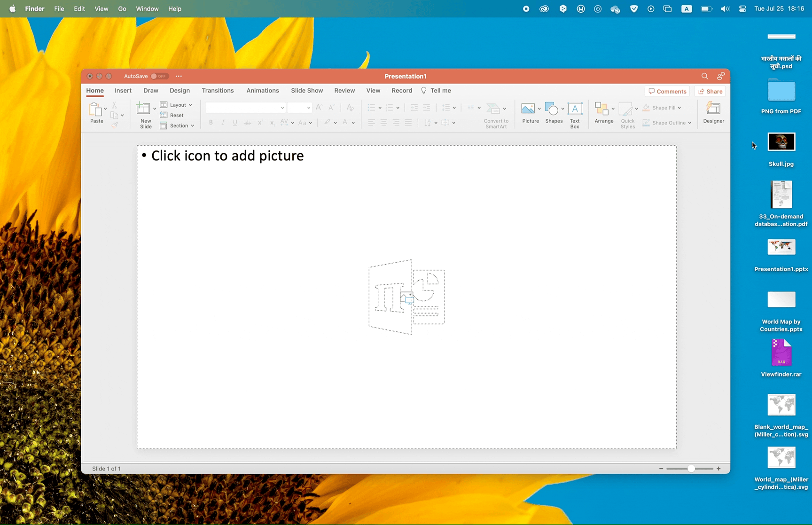This screenshot has width=812, height=525.
Task: Switch to the Insert tab
Action: [123, 91]
